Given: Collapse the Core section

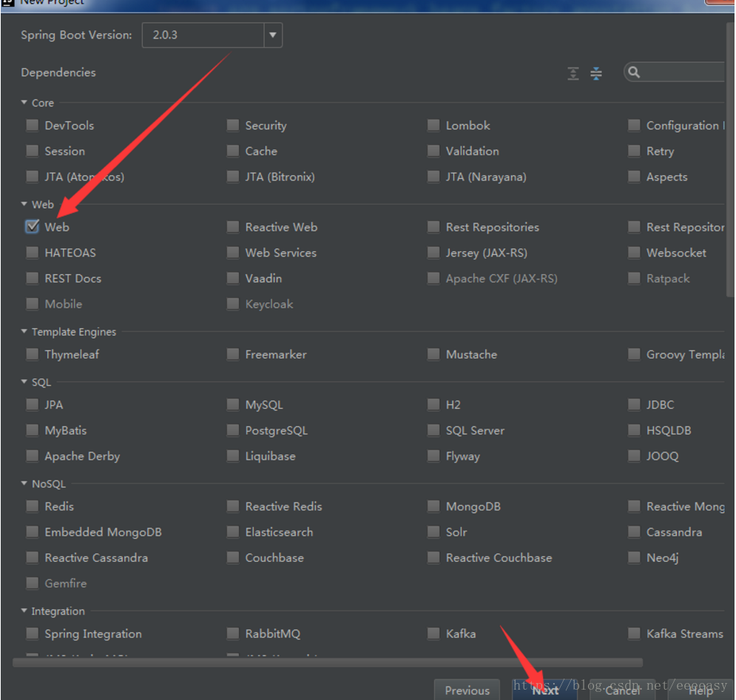Looking at the screenshot, I should click(24, 102).
